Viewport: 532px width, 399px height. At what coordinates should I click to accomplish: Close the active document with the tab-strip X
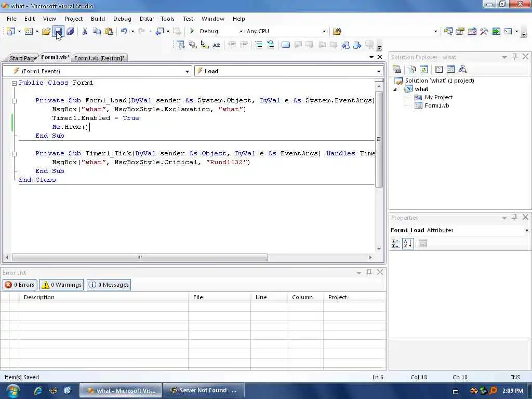(380, 57)
